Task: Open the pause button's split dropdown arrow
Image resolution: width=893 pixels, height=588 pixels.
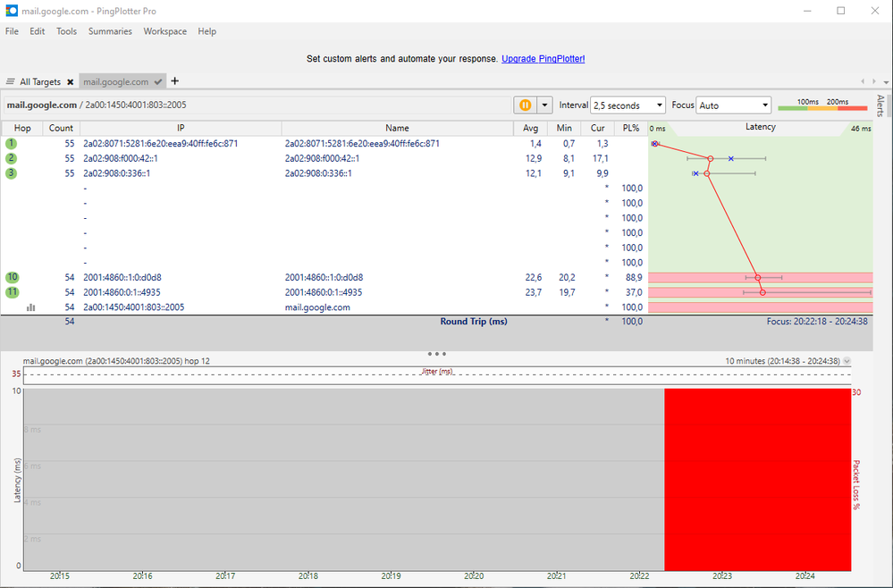Action: coord(543,105)
